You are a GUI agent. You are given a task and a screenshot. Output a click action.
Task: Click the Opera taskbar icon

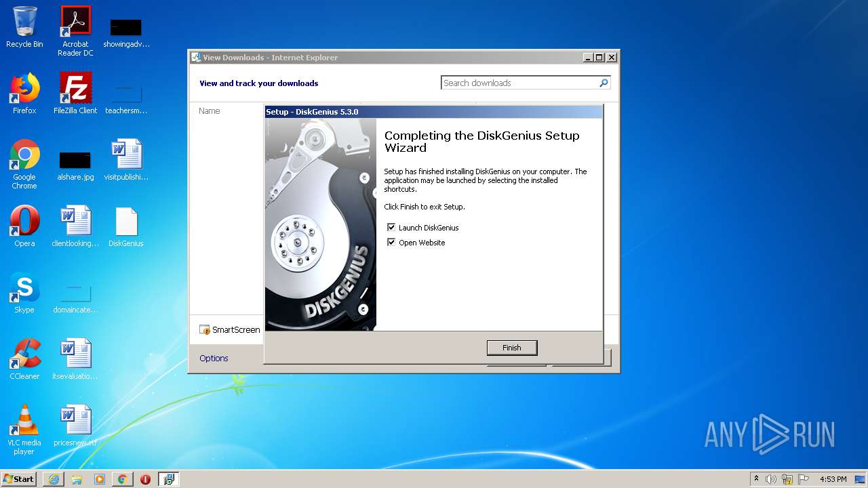[145, 479]
